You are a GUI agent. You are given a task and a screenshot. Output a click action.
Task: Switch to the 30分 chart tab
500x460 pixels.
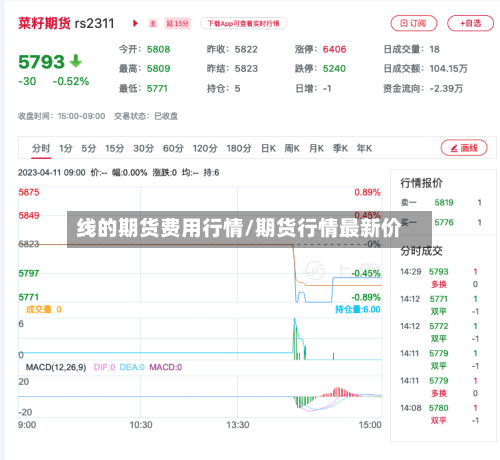[143, 148]
